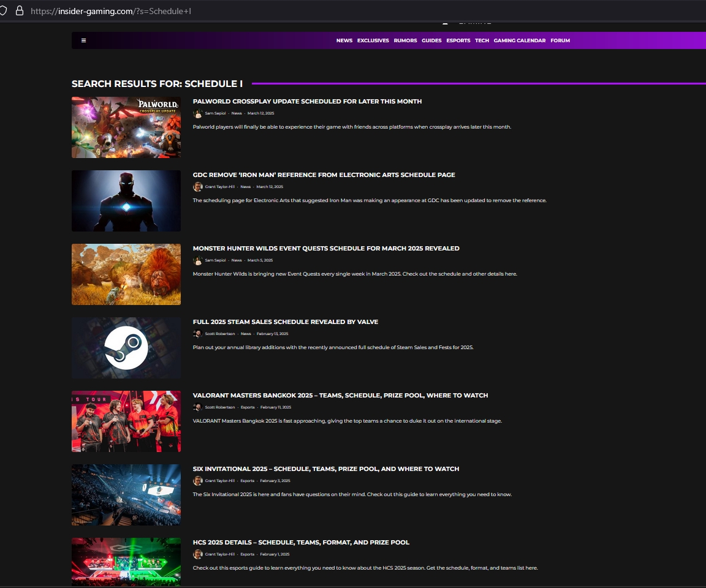Click the Six Invitational arena thumbnail
This screenshot has height=588, width=706.
tap(126, 495)
